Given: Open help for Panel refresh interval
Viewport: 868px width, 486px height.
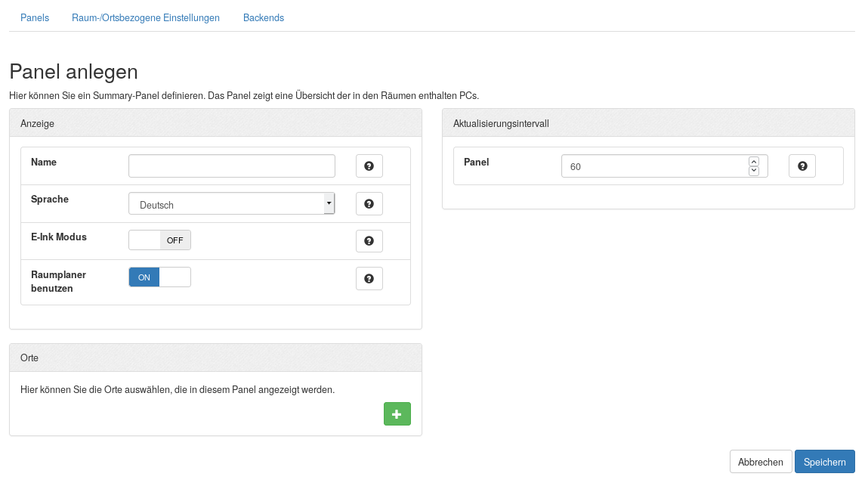Looking at the screenshot, I should tap(802, 166).
